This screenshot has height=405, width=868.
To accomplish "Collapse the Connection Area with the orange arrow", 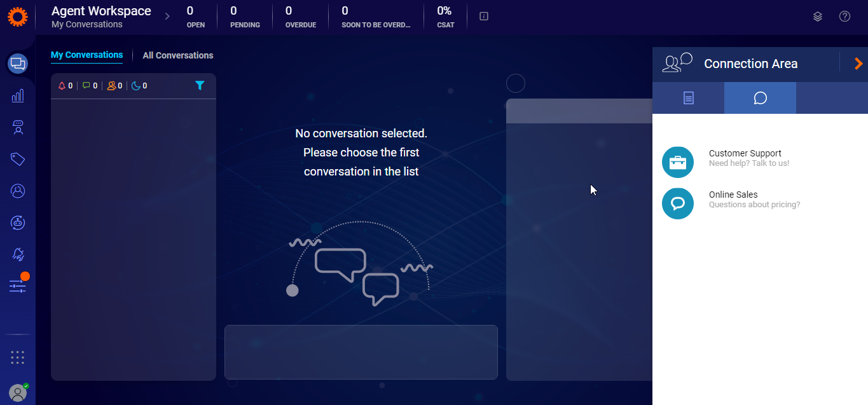I will point(858,64).
